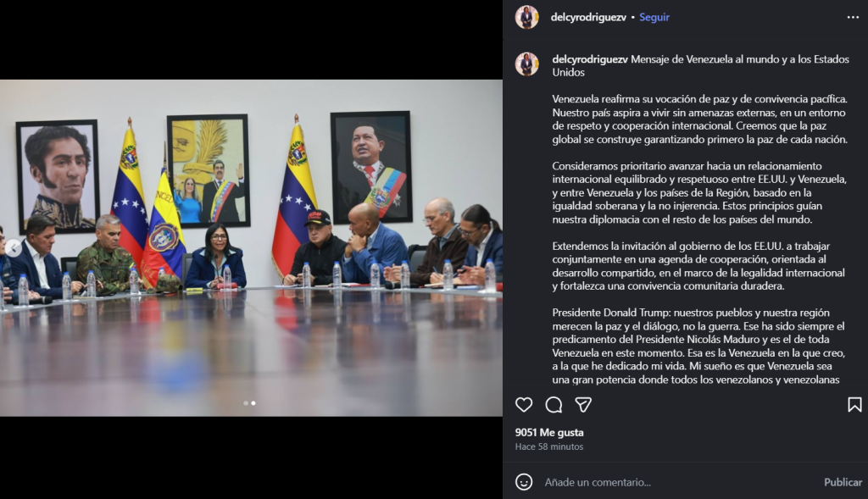Open the emoji picker smiley icon
Screen dimensions: 868x499
click(524, 482)
